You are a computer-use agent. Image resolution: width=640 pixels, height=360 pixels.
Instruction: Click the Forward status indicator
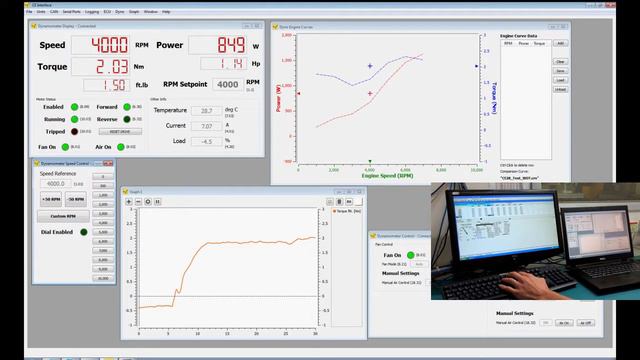[x=127, y=107]
